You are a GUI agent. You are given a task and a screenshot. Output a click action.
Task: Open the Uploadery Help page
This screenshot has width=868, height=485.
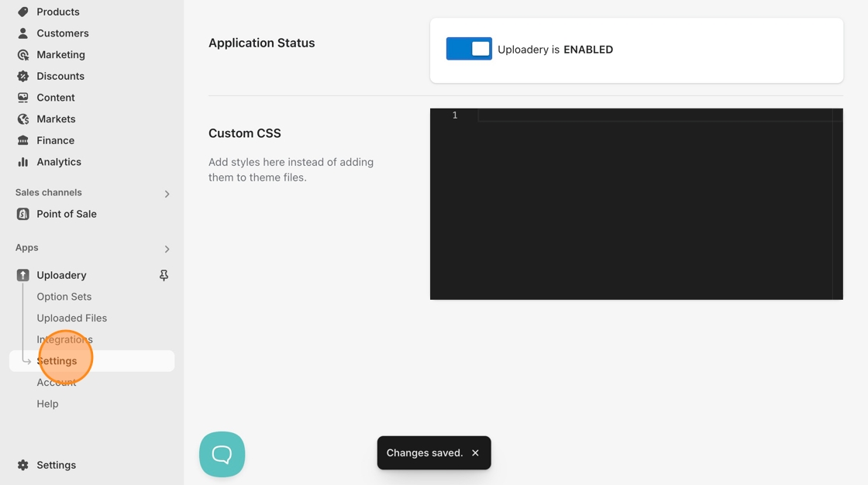tap(47, 404)
